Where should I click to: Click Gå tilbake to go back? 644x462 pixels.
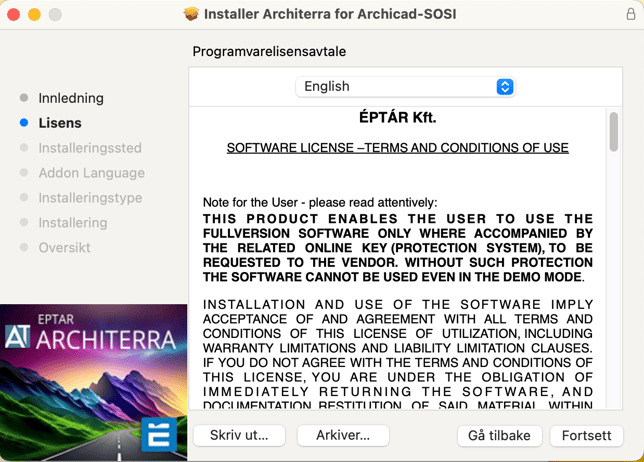click(x=500, y=436)
